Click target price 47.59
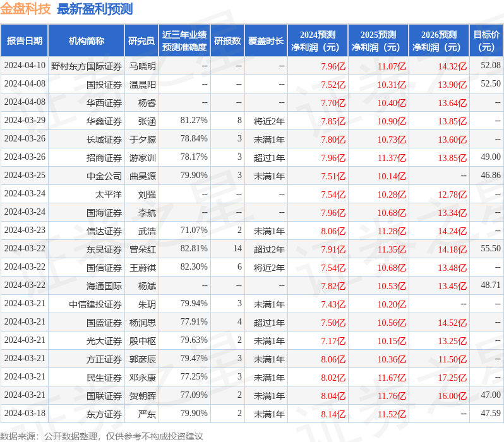This screenshot has height=442, width=504. [491, 414]
